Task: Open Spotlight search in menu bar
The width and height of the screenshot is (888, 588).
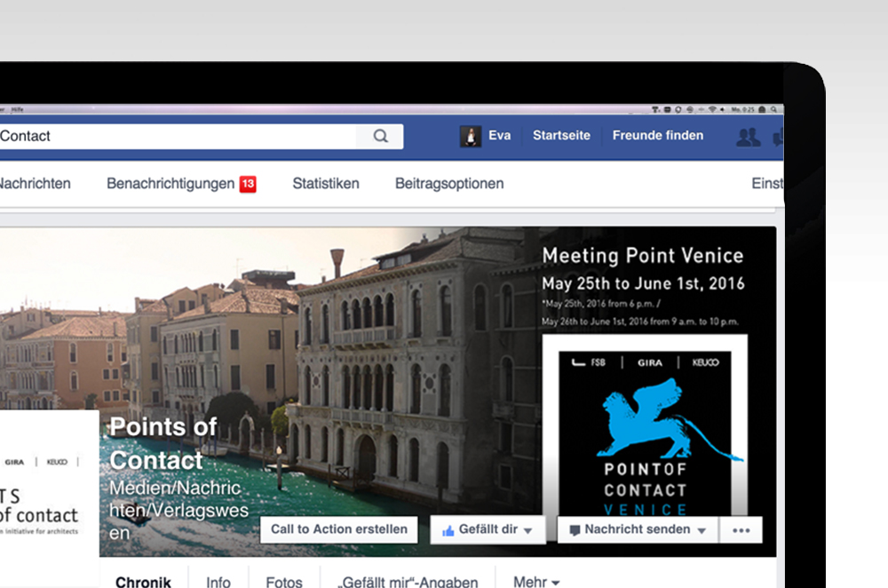Action: click(773, 109)
